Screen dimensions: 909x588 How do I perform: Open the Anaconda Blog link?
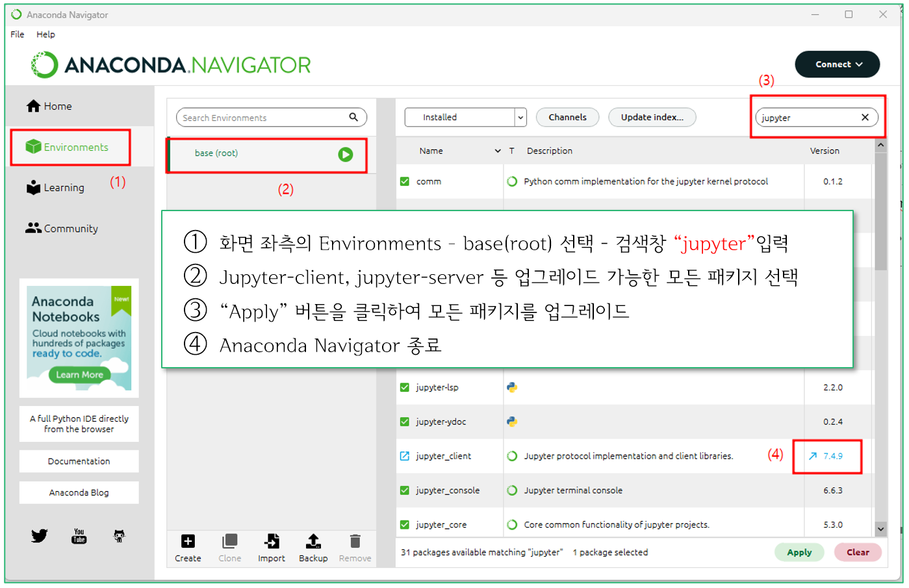point(79,492)
